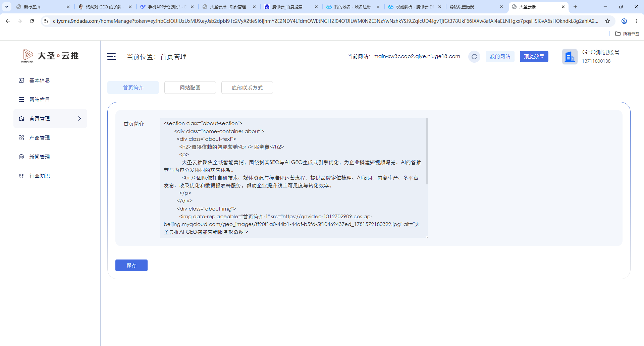Click the 网站栏目 list icon
Screen dimensions: 644x346
(x=21, y=100)
